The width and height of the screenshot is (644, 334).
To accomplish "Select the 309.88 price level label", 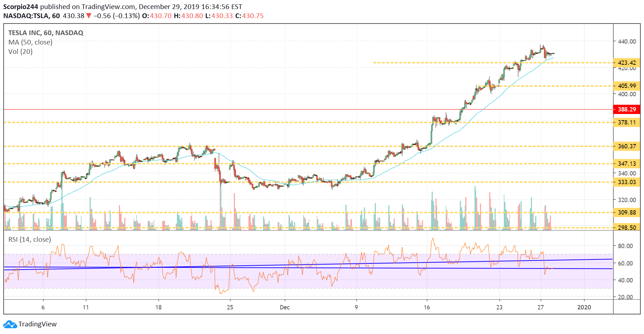I will pyautogui.click(x=627, y=212).
